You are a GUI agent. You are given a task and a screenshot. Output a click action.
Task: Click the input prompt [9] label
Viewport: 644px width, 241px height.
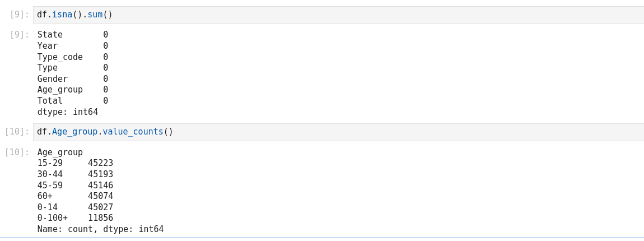click(x=20, y=15)
